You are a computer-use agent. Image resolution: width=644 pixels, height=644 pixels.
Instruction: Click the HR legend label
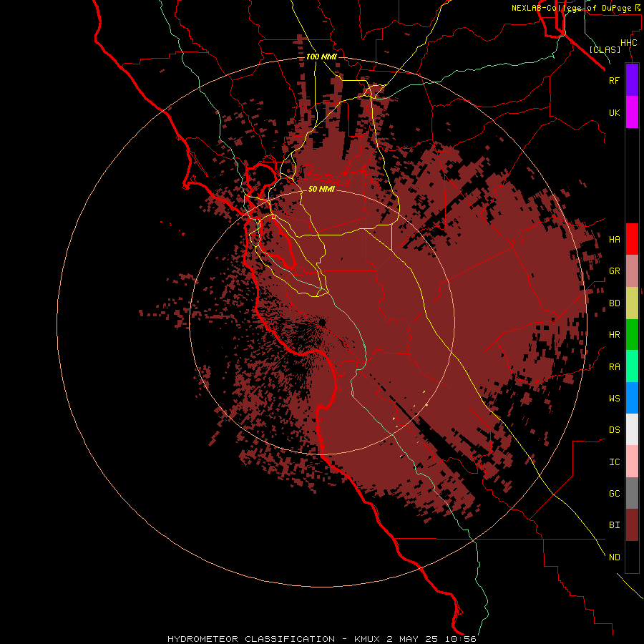(x=614, y=335)
